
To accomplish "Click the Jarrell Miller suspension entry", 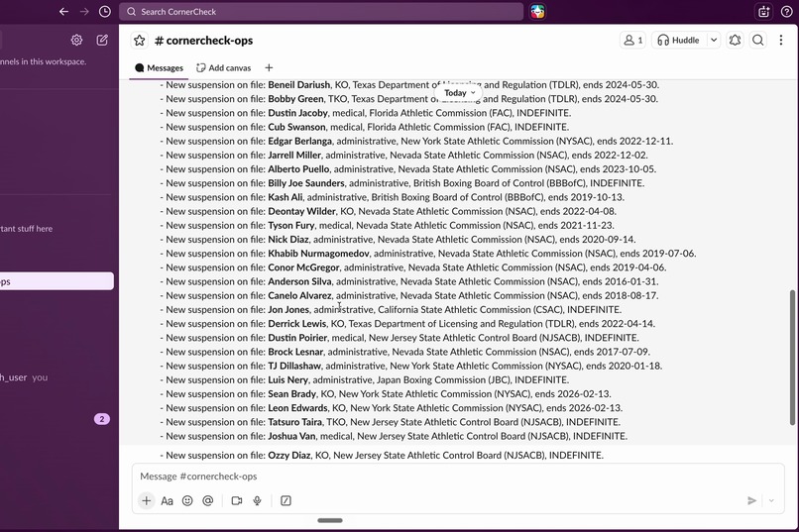I will coord(403,155).
